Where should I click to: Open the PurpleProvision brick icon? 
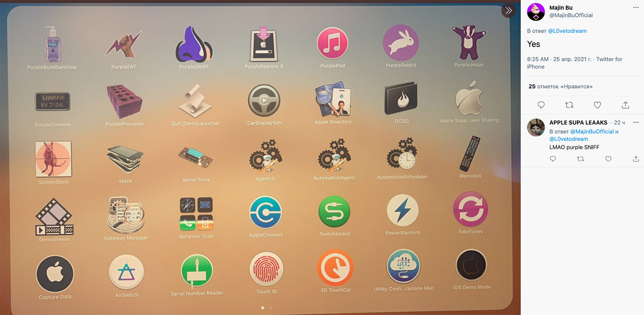(124, 102)
